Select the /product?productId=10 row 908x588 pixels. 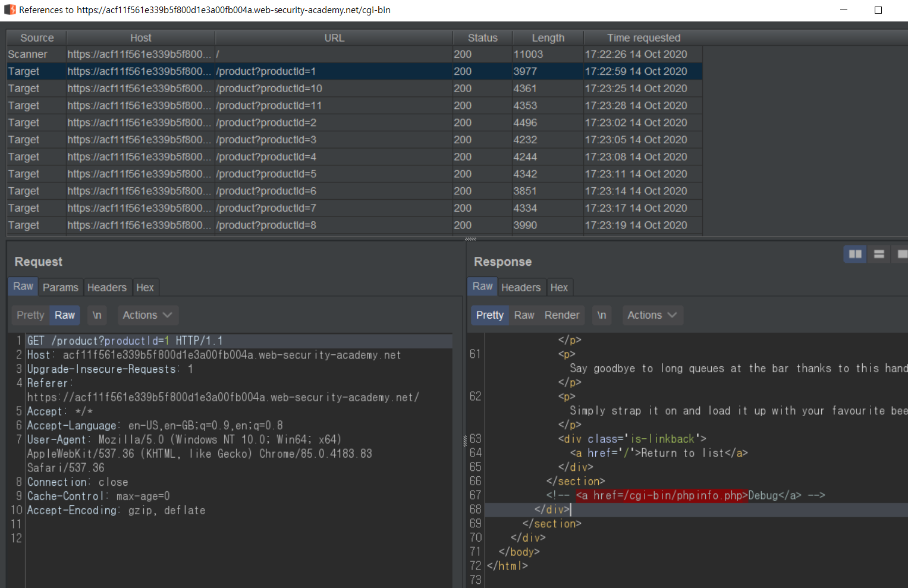[269, 89]
